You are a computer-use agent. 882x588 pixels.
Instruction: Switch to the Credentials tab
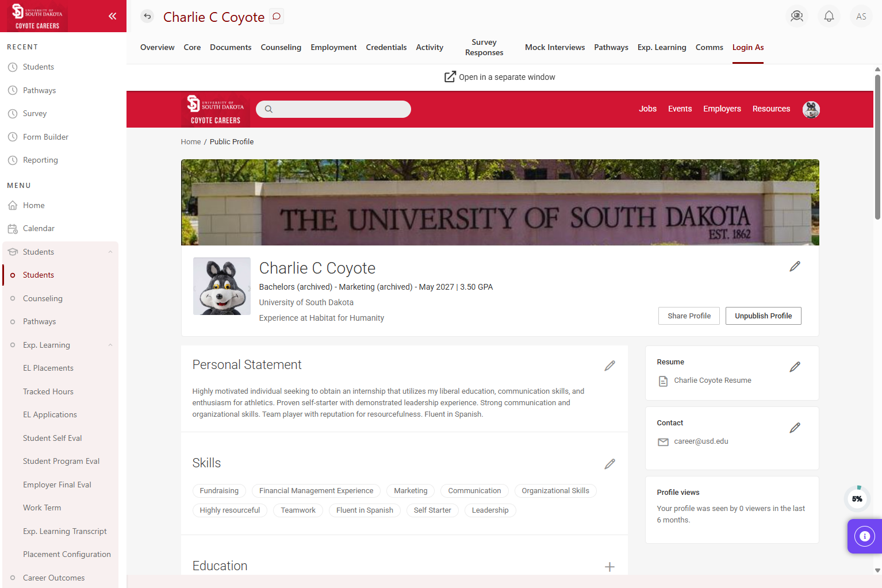386,47
